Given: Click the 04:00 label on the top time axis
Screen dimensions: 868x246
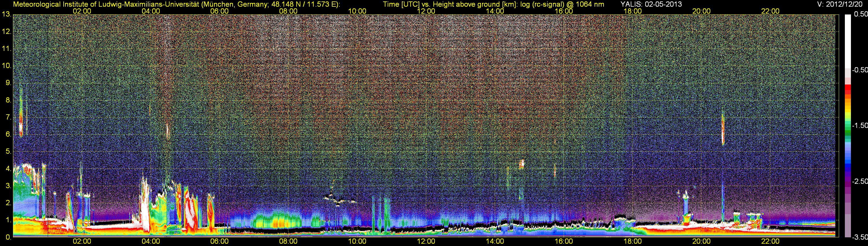Looking at the screenshot, I should (151, 11).
